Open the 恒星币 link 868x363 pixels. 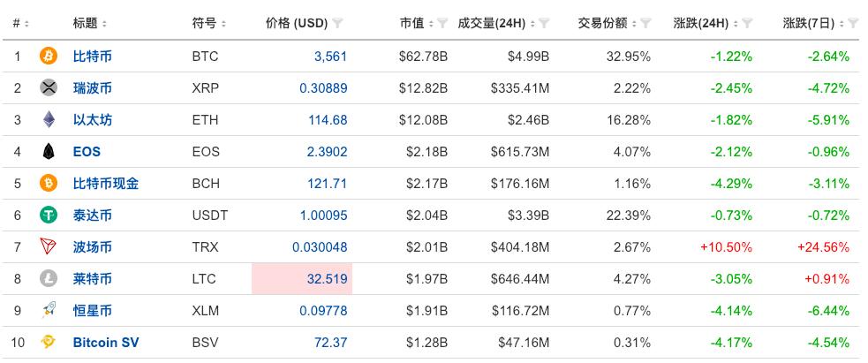click(93, 310)
